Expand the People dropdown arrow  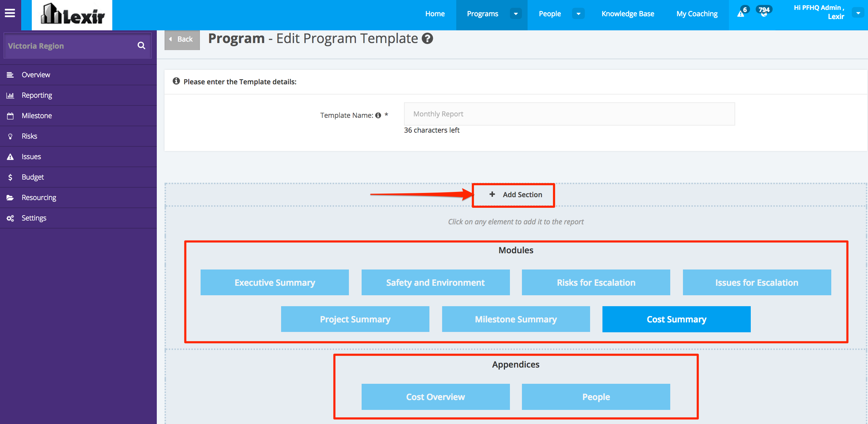pos(578,14)
